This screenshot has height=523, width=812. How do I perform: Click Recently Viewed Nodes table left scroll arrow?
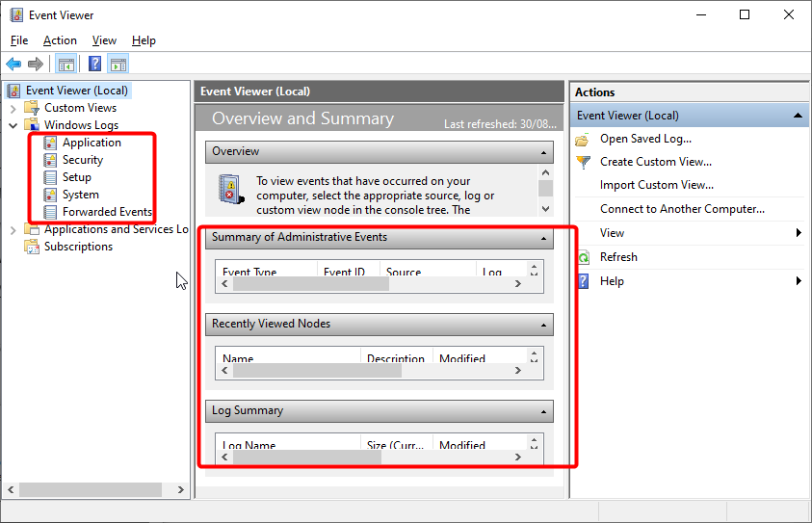pos(224,370)
